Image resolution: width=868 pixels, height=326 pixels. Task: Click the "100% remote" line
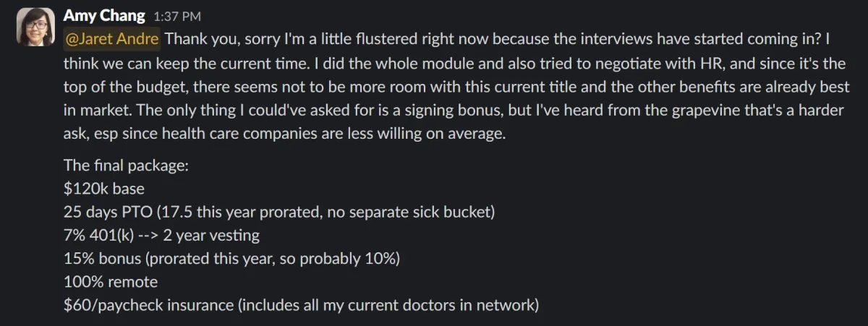(x=111, y=281)
